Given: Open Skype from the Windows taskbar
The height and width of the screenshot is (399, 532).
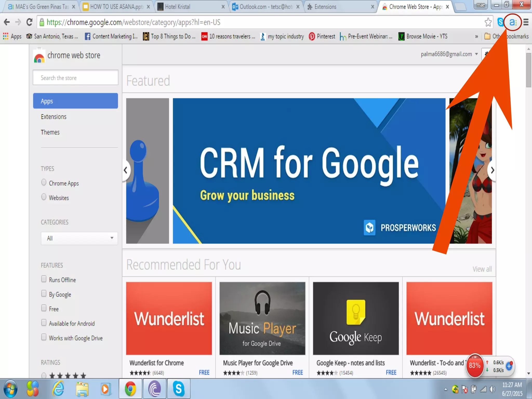Looking at the screenshot, I should (x=178, y=389).
